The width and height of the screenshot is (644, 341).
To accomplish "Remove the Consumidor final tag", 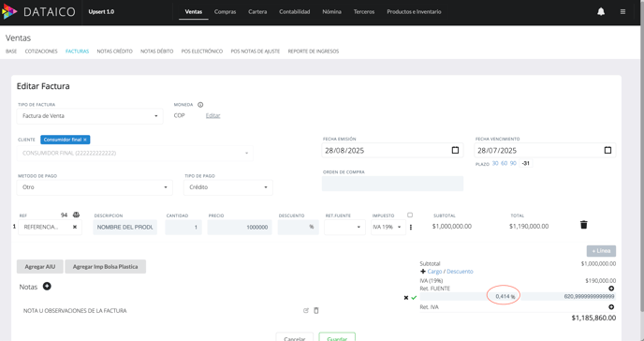I will [85, 140].
